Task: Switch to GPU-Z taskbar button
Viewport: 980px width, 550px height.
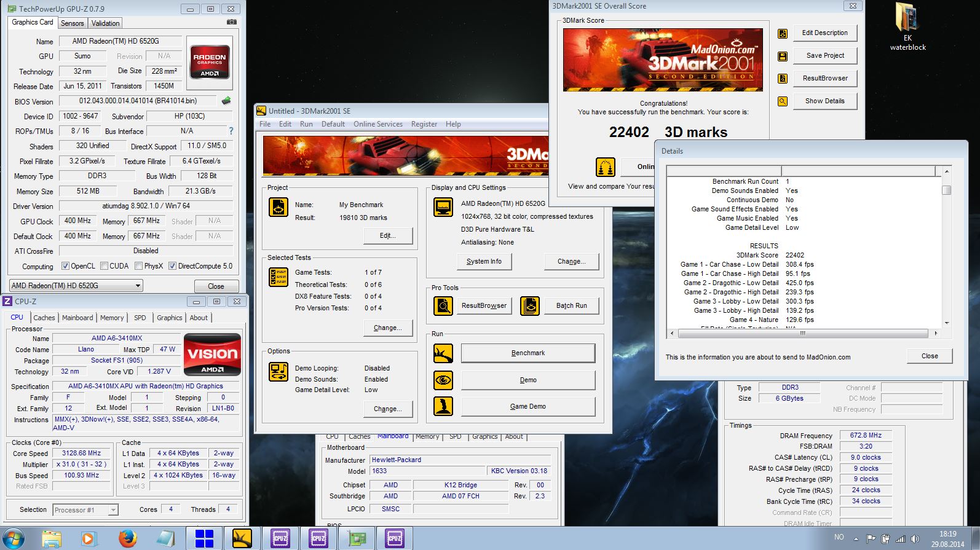Action: pyautogui.click(x=357, y=538)
